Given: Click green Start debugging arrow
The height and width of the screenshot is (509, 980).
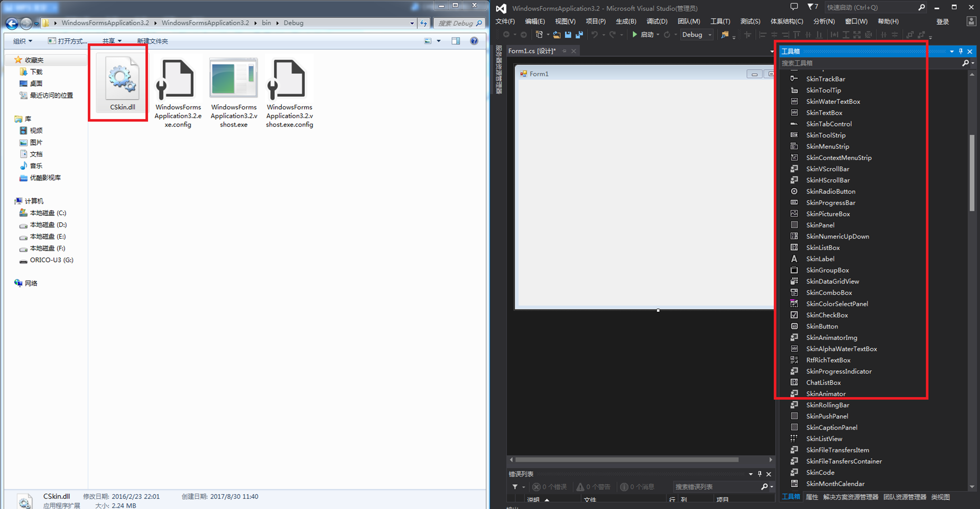Looking at the screenshot, I should 635,35.
